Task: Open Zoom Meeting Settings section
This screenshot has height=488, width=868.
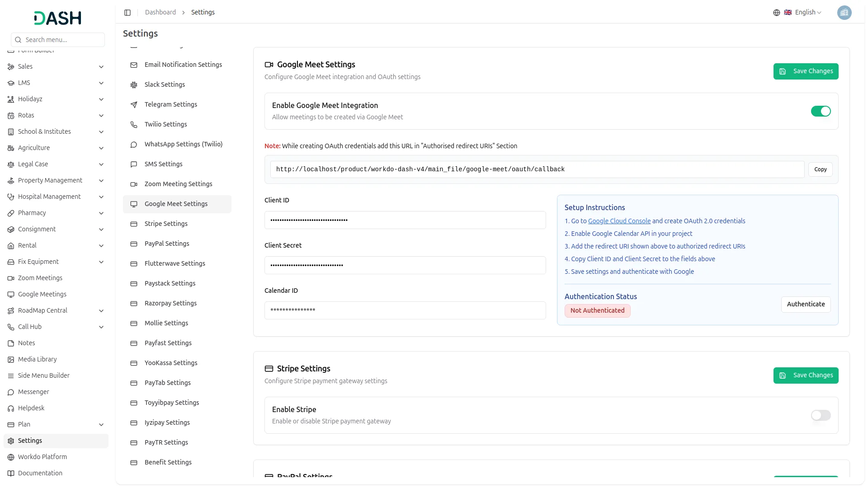Action: pyautogui.click(x=178, y=184)
